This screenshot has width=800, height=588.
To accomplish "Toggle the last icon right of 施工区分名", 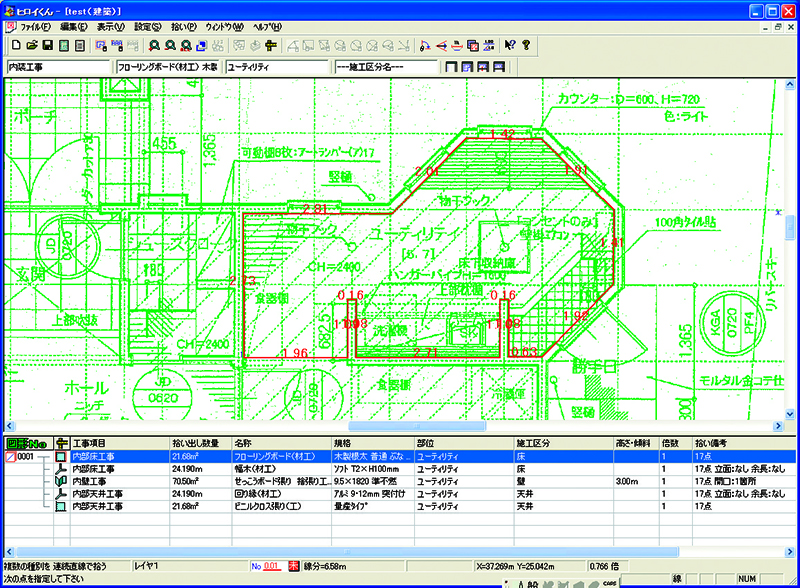I will (x=498, y=67).
